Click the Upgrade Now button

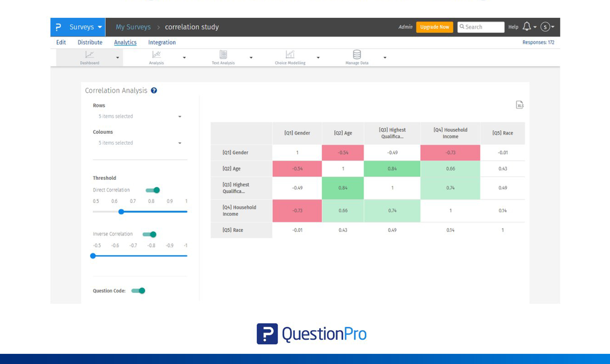coord(434,27)
